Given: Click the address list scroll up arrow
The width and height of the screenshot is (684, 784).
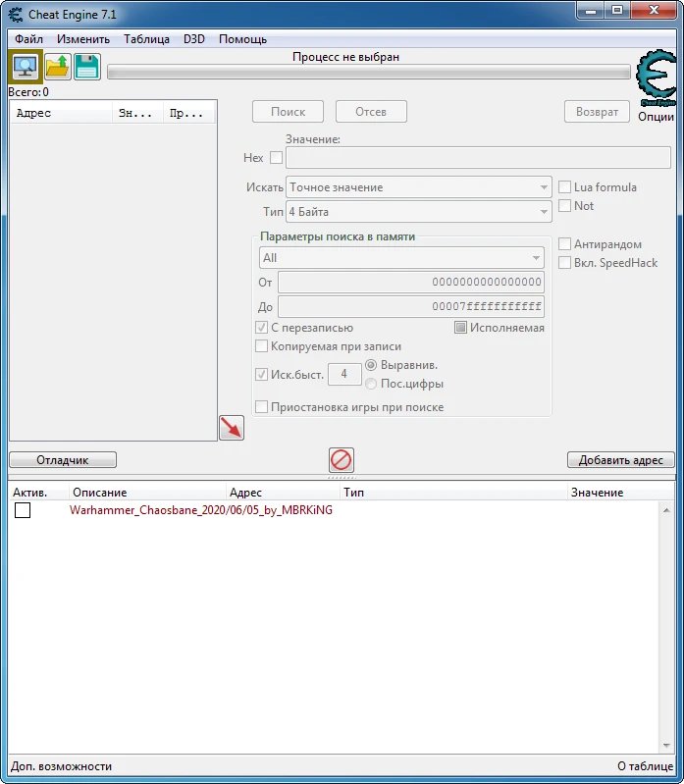Looking at the screenshot, I should (x=666, y=510).
